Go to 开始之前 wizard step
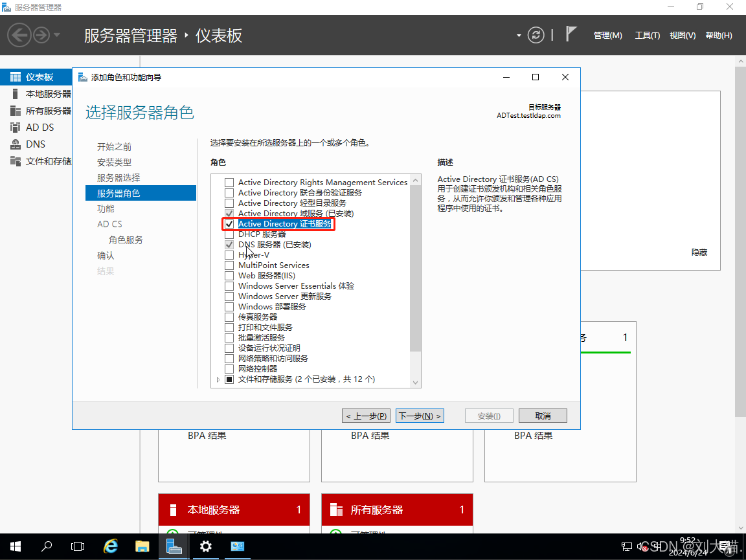Viewport: 746px width, 560px height. tap(114, 146)
